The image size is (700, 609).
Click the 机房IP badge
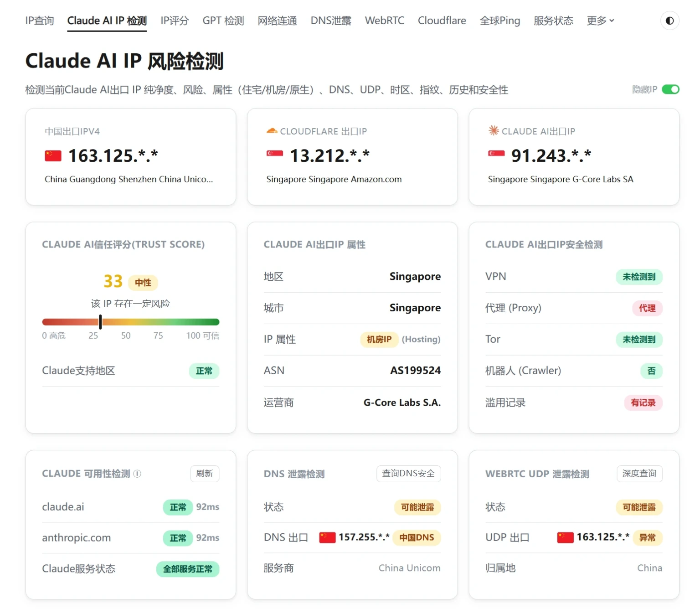pyautogui.click(x=379, y=340)
